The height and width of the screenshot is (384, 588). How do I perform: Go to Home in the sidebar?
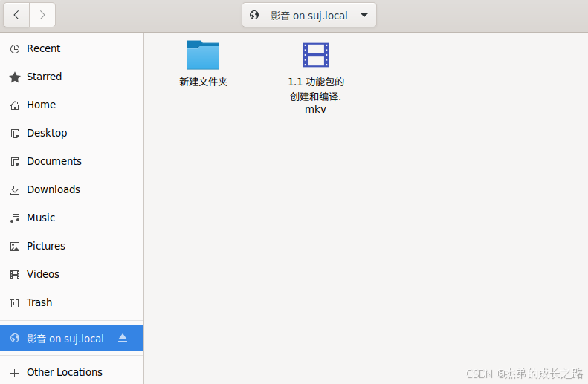[x=71, y=105]
